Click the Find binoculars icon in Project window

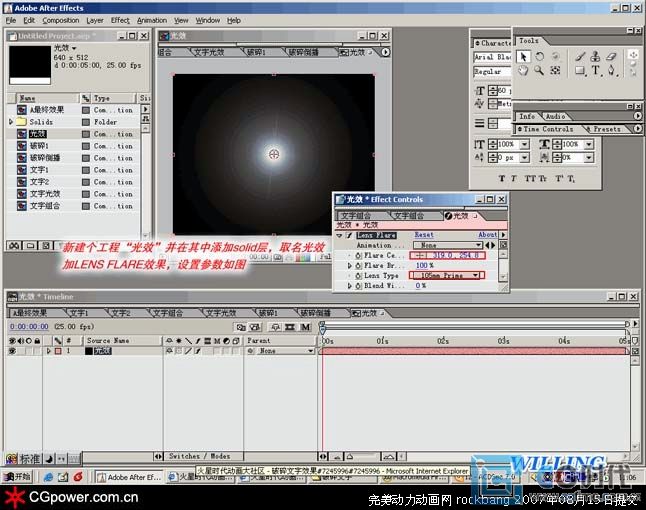click(x=14, y=246)
